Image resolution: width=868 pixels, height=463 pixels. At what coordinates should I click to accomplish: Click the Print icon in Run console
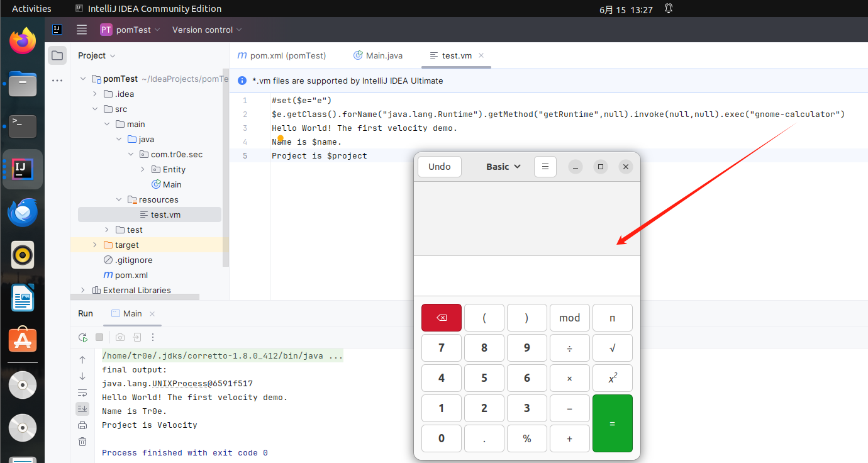[x=82, y=425]
